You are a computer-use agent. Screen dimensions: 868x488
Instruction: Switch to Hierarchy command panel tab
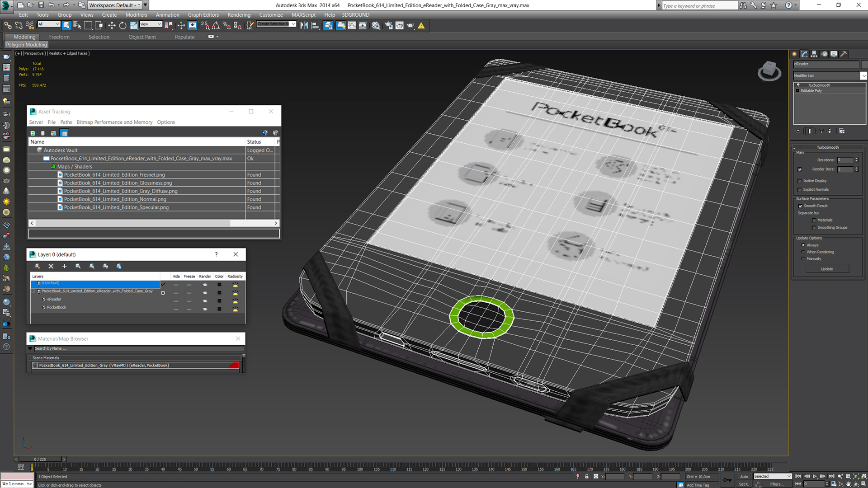[x=814, y=54]
